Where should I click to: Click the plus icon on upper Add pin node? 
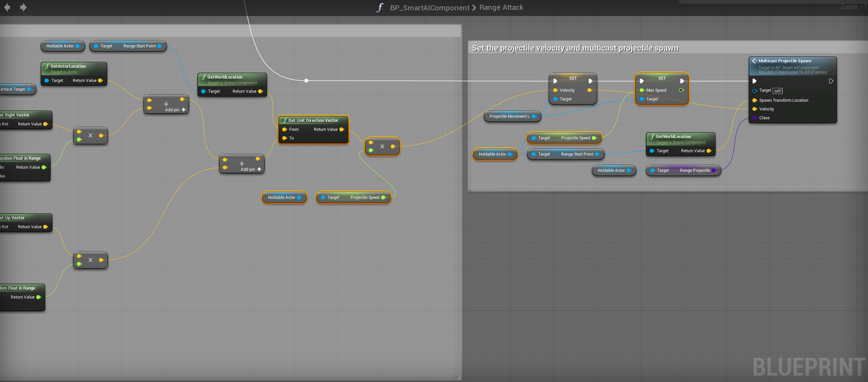coord(166,104)
